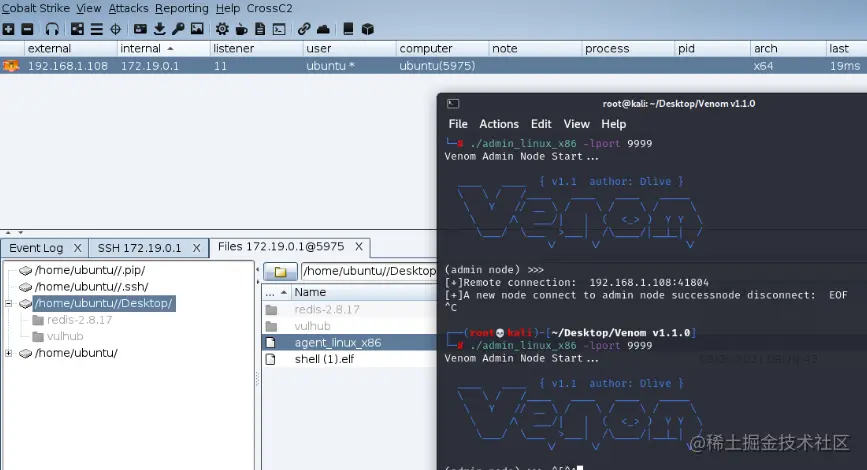Sort sessions by external column header
Viewport: 867px width, 470px height.
pyautogui.click(x=71, y=49)
